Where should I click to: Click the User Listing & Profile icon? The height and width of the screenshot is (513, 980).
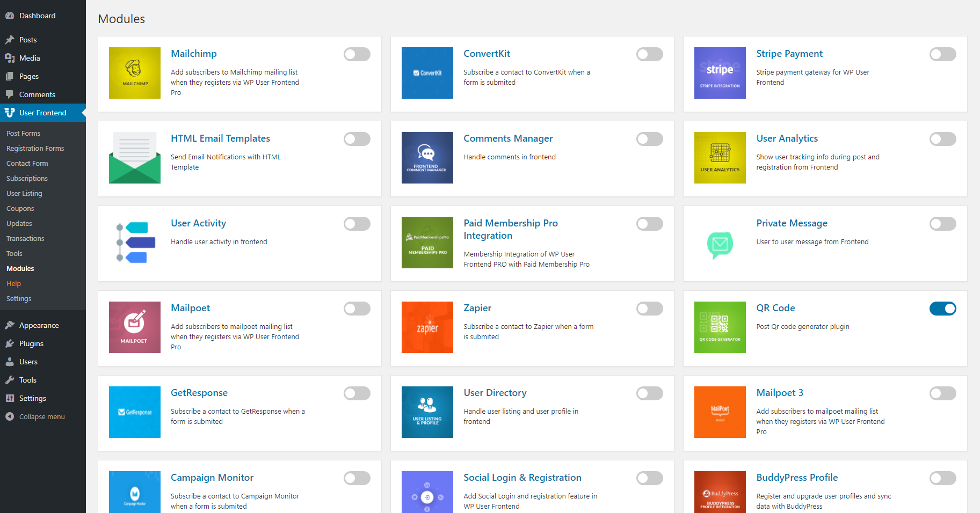click(x=427, y=412)
